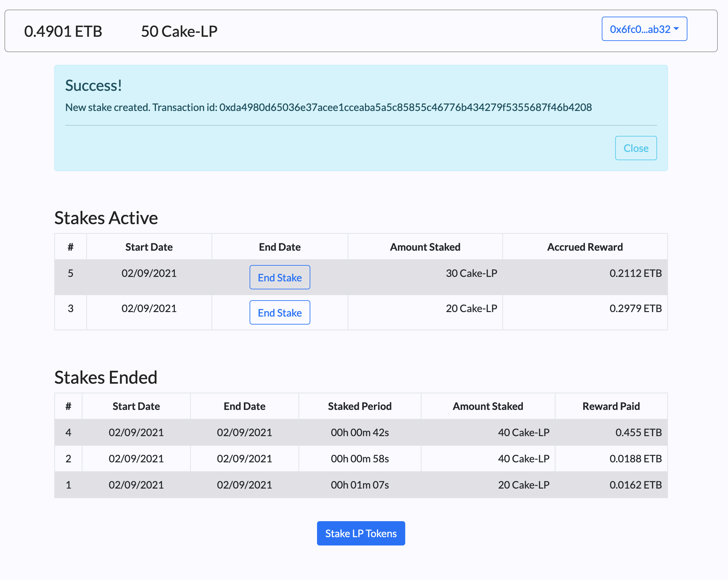
Task: Close the Success alert
Action: click(x=635, y=148)
